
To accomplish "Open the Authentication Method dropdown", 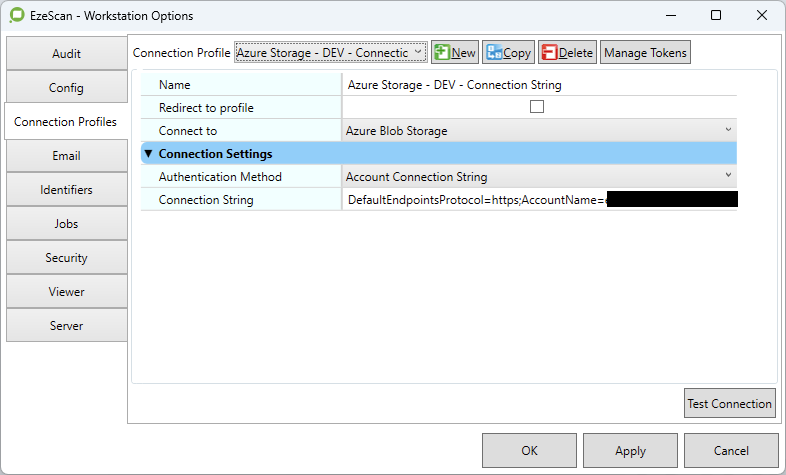I will [x=538, y=176].
